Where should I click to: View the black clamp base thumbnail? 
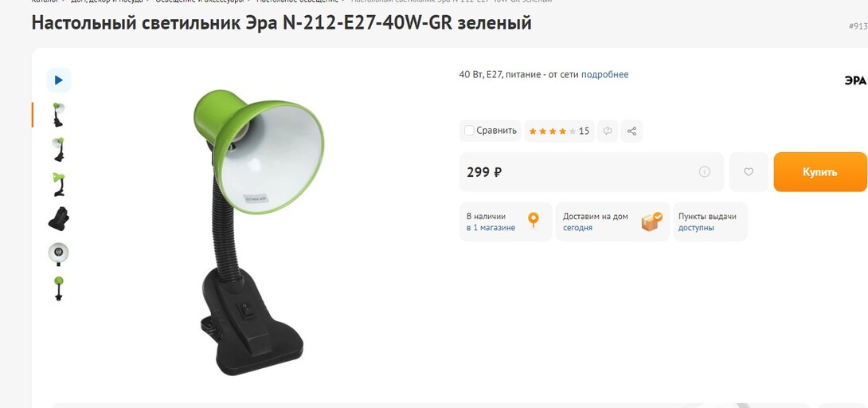59,219
